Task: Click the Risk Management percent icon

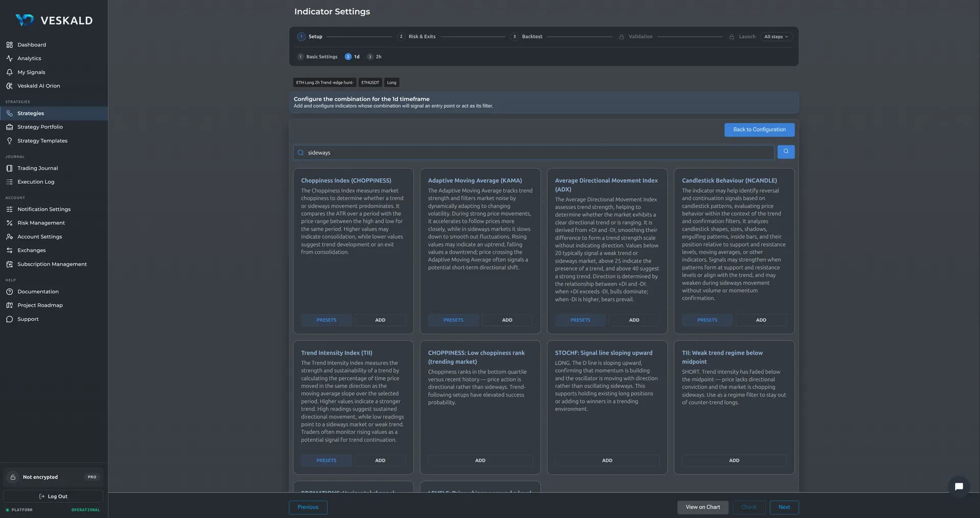Action: (9, 223)
